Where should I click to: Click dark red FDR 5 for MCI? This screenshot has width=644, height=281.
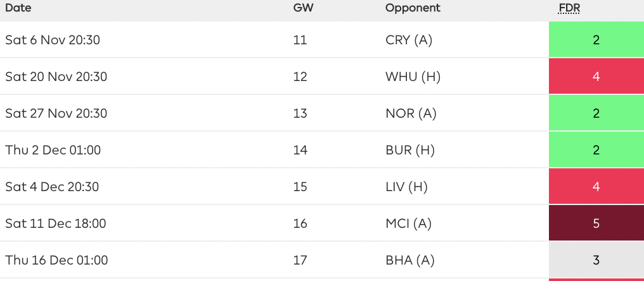click(596, 223)
